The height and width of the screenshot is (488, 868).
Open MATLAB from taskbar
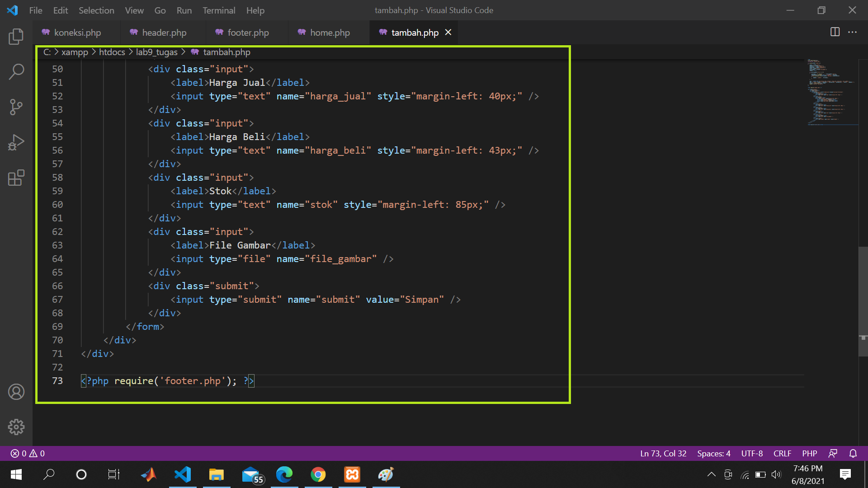pyautogui.click(x=149, y=474)
